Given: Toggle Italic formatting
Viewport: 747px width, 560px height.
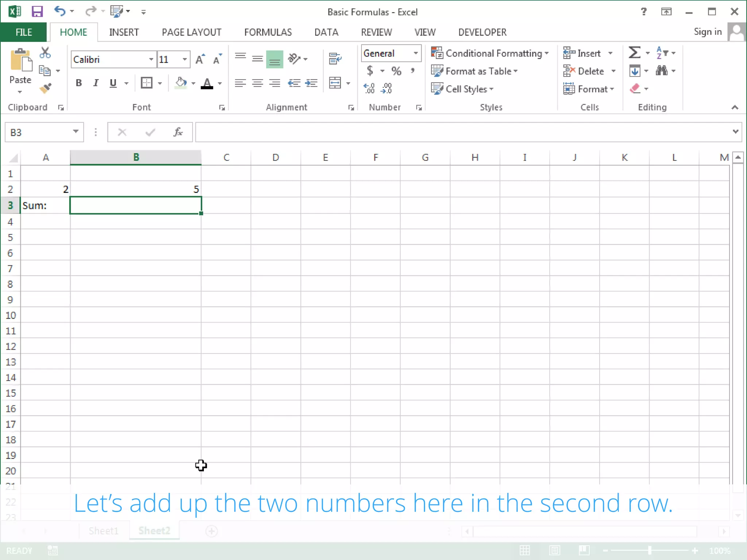Looking at the screenshot, I should [x=96, y=83].
